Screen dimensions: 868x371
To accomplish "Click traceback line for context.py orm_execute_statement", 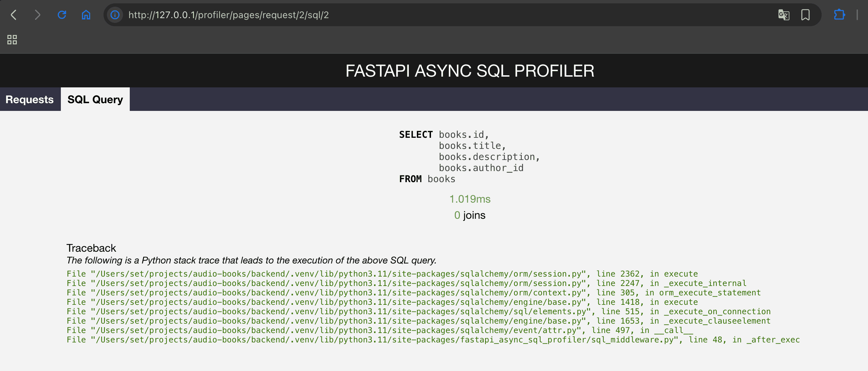I will (413, 293).
